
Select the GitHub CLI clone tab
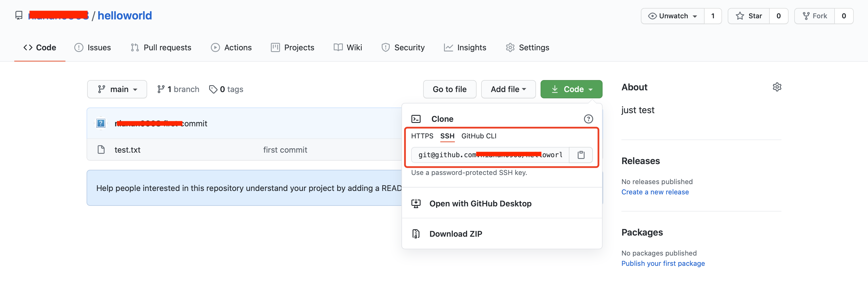(x=479, y=136)
